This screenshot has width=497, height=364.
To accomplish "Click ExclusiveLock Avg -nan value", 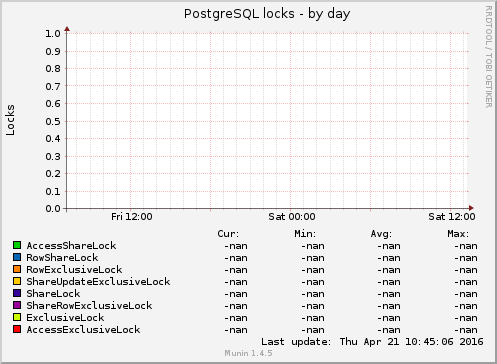I will pos(389,318).
